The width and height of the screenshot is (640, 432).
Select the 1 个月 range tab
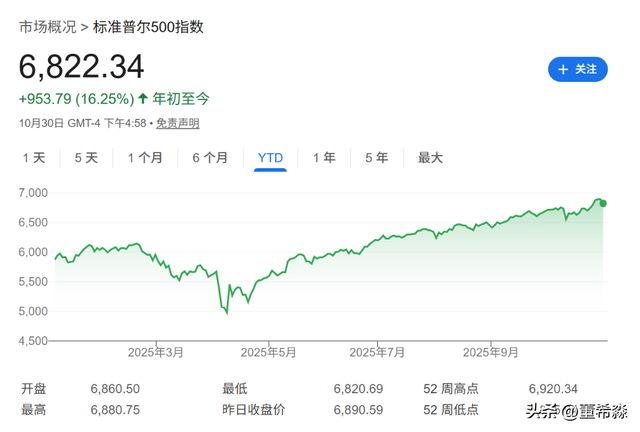[145, 158]
